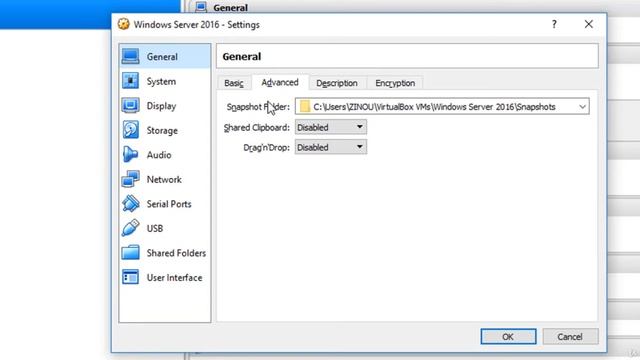Open the Drag'n'Drop dropdown
The height and width of the screenshot is (360, 640).
point(331,147)
